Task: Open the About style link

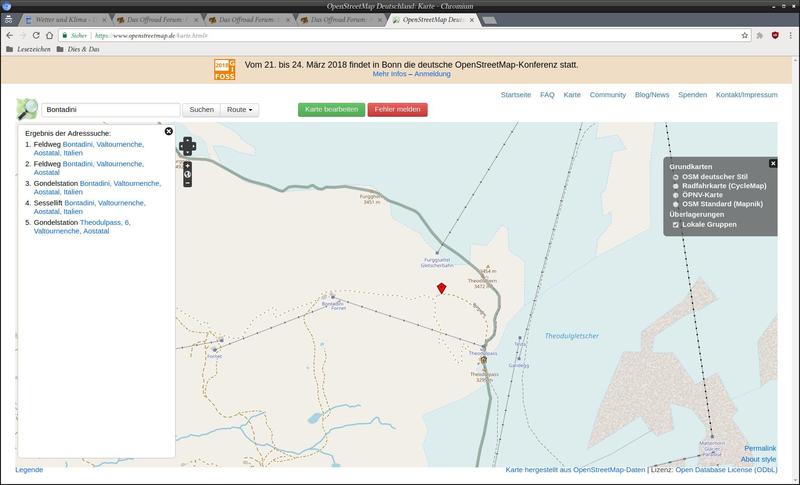Action: [x=758, y=460]
